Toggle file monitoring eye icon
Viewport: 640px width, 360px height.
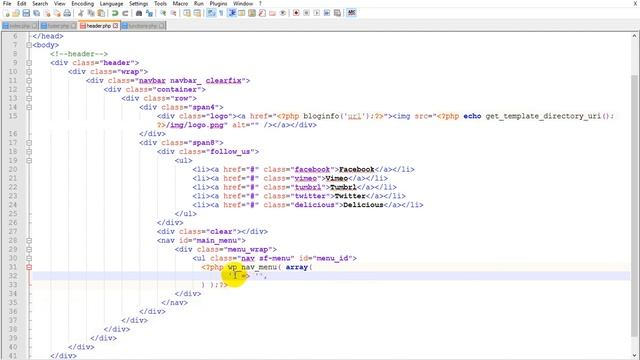coord(282,13)
